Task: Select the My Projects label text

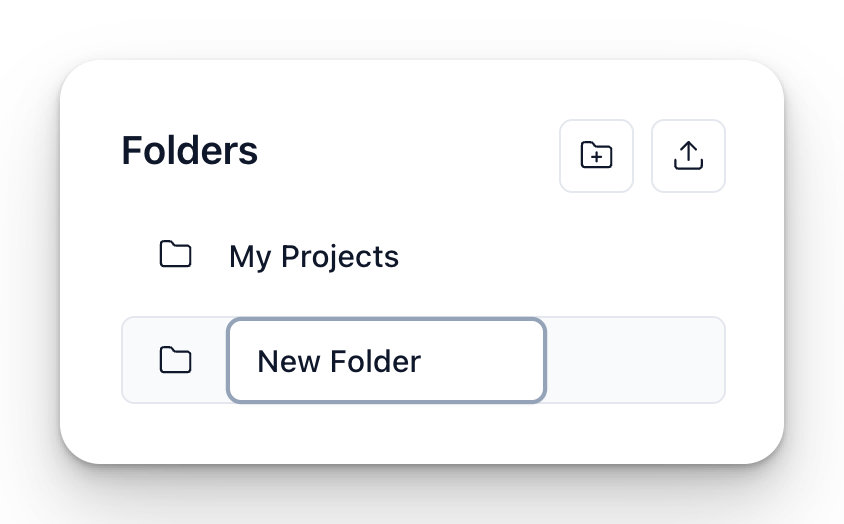Action: pos(313,257)
